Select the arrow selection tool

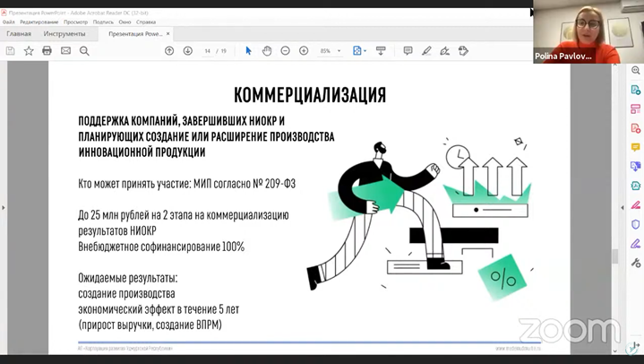[248, 51]
